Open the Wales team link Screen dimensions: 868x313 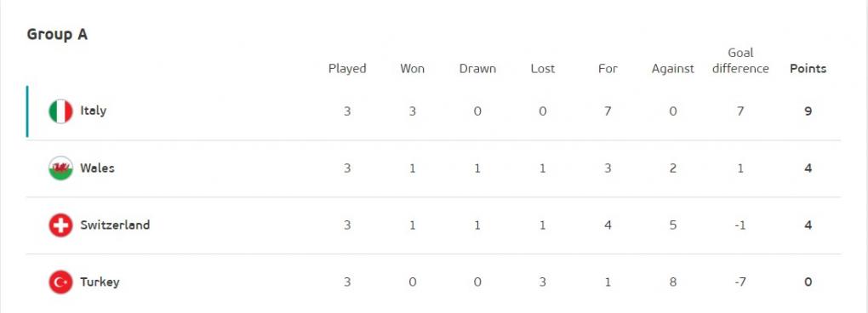pyautogui.click(x=97, y=168)
